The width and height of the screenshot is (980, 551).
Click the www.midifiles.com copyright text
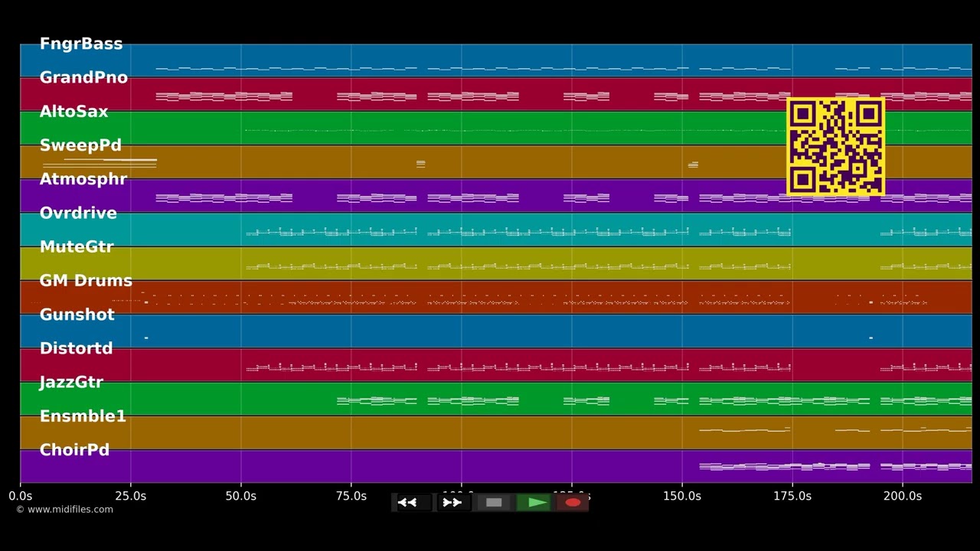tap(65, 510)
